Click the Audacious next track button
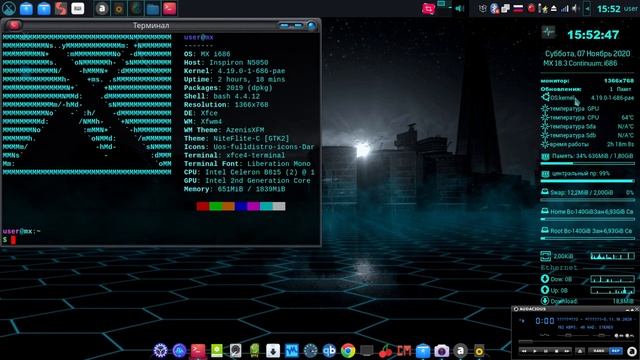 point(567,351)
